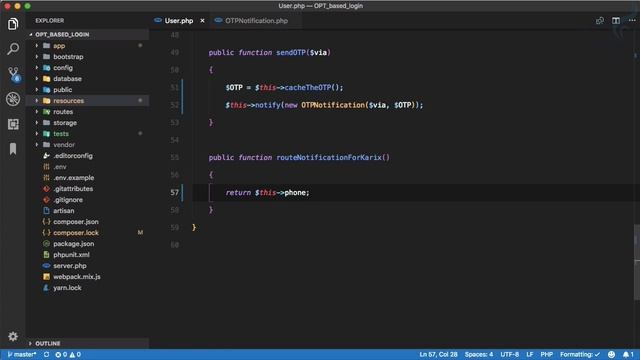This screenshot has height=360, width=640.
Task: Click the cacheTheOTP() call on line 51
Action: click(x=312, y=88)
